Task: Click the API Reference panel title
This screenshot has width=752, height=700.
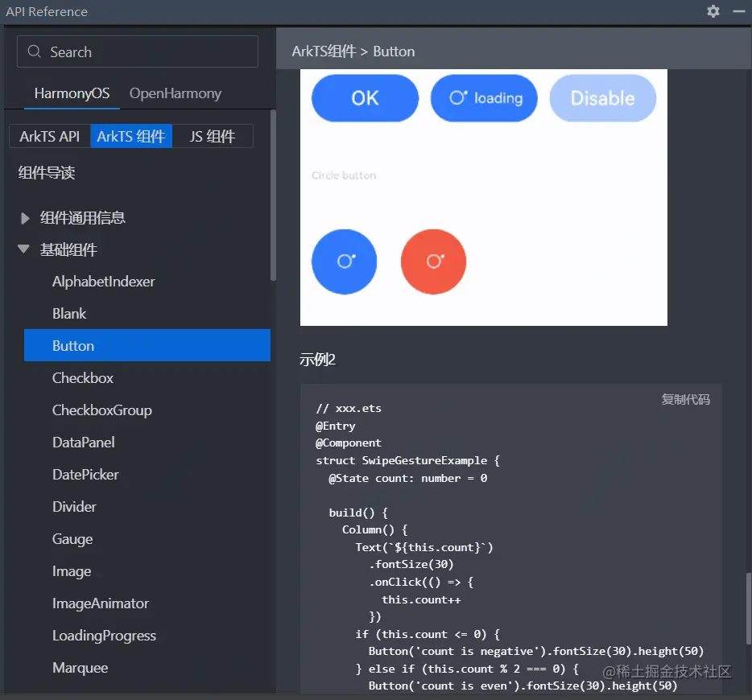Action: click(x=47, y=11)
